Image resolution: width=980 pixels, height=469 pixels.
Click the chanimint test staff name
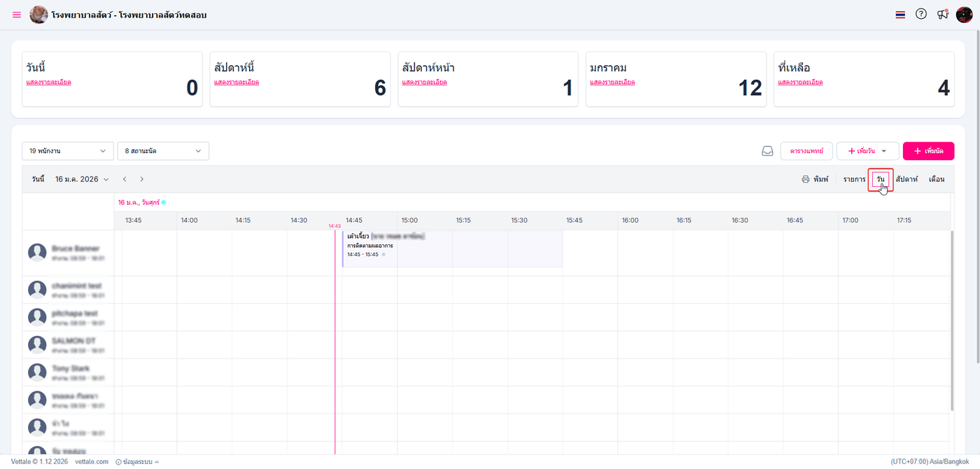[x=76, y=286]
